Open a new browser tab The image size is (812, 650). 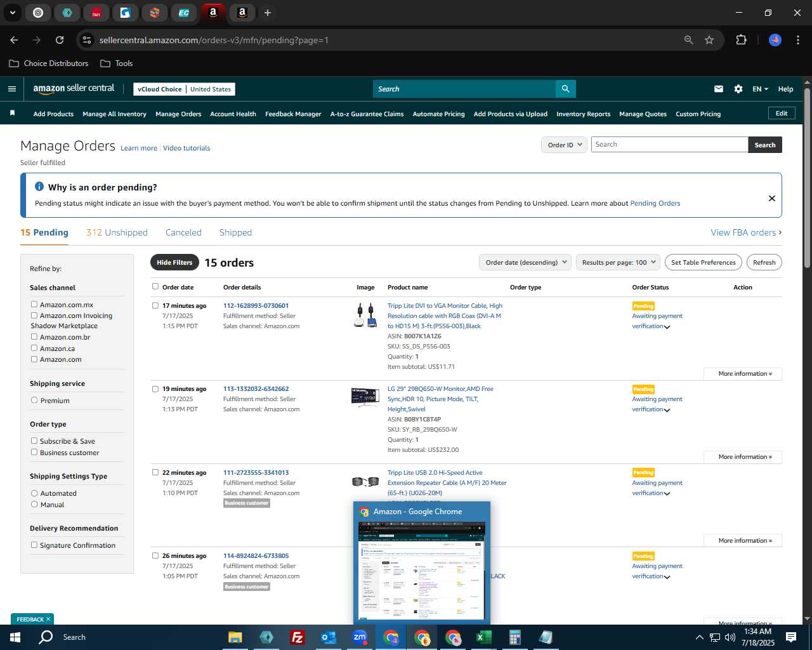268,13
